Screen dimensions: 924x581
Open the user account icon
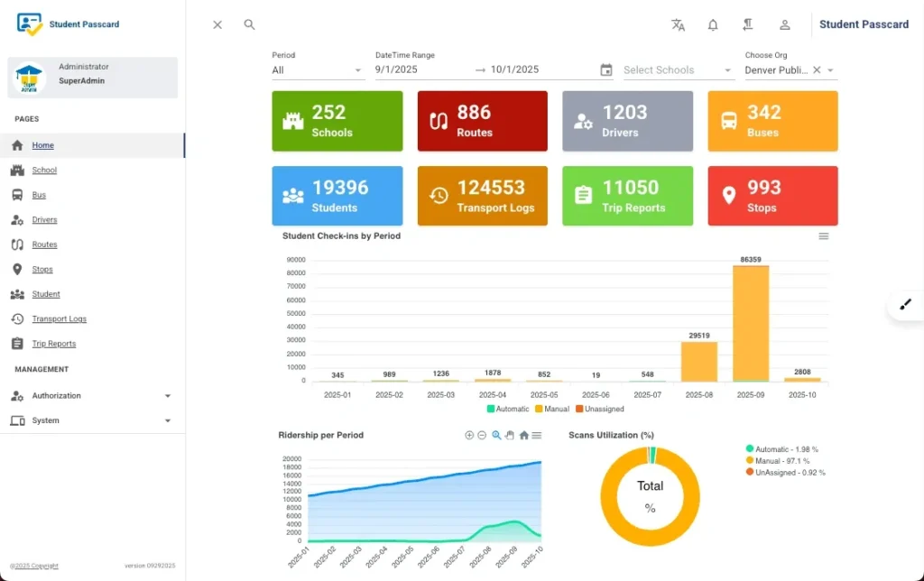(x=784, y=24)
